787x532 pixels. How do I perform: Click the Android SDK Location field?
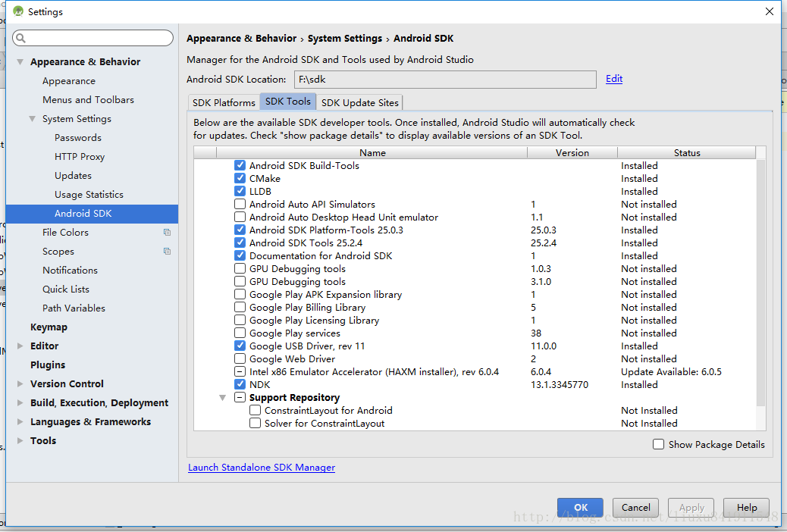click(445, 80)
